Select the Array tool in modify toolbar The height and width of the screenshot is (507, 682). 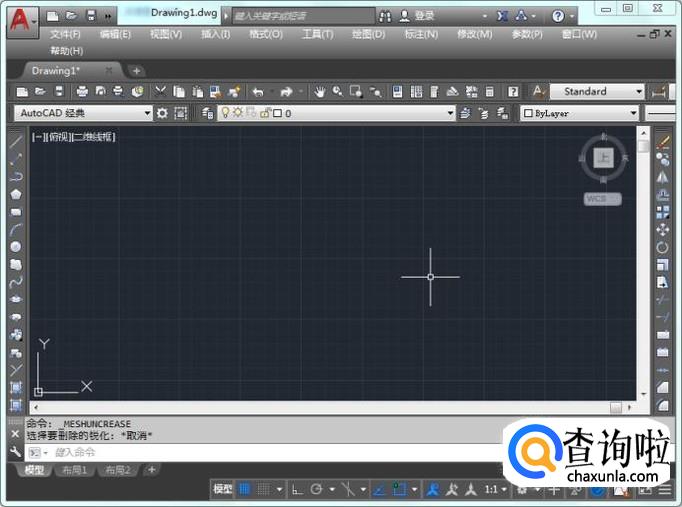click(663, 212)
